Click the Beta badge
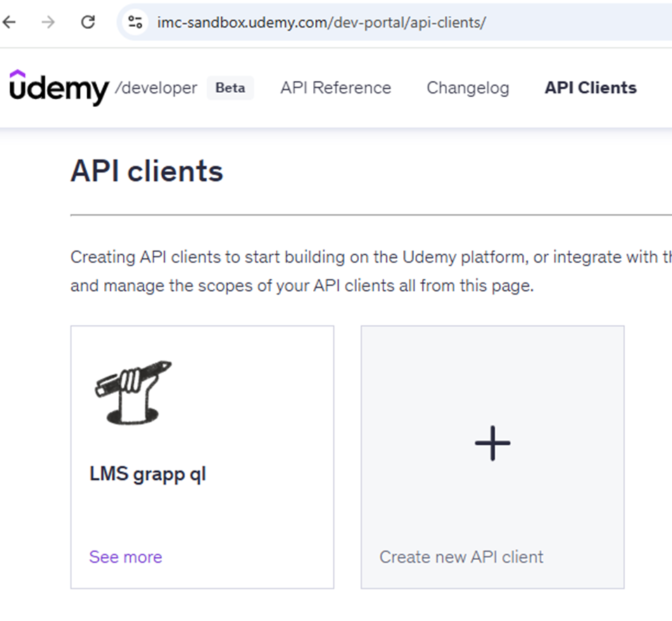Viewport: 672px width, 621px height. (x=230, y=88)
